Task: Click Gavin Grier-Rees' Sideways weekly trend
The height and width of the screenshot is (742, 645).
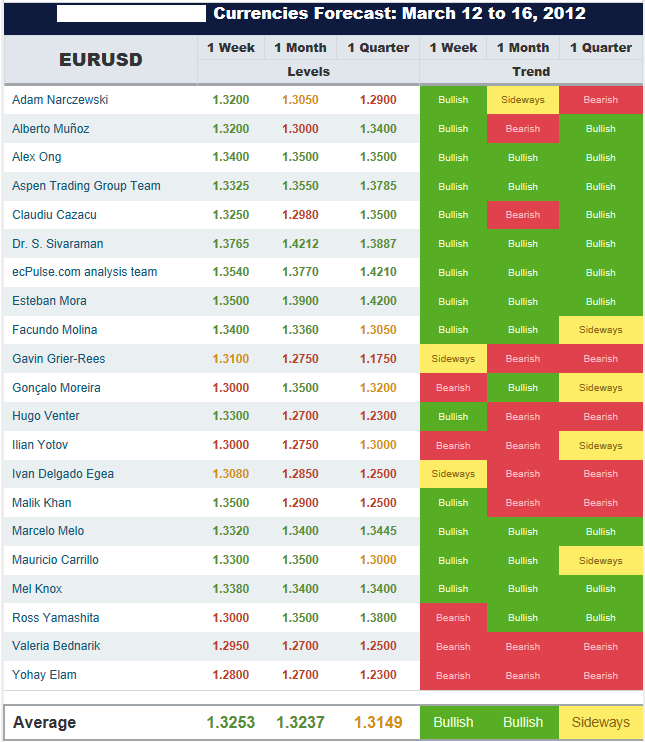Action: point(453,359)
